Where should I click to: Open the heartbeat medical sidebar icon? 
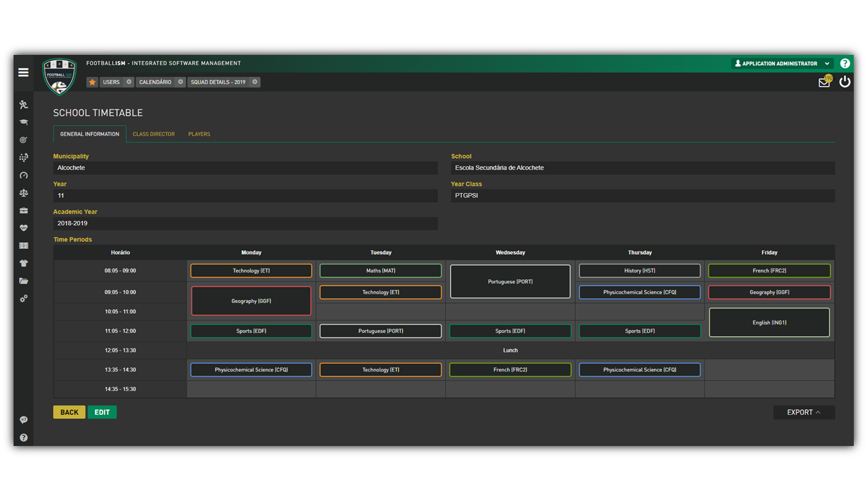[x=24, y=228]
